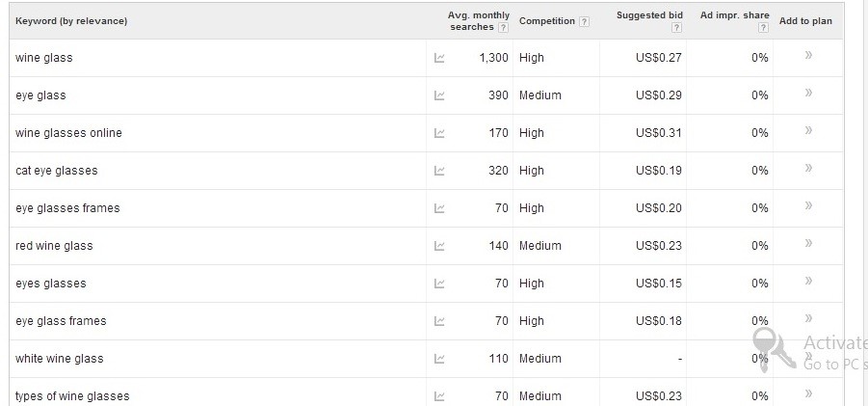
Task: Sort by Keyword (by relevance) column header
Action: point(71,21)
